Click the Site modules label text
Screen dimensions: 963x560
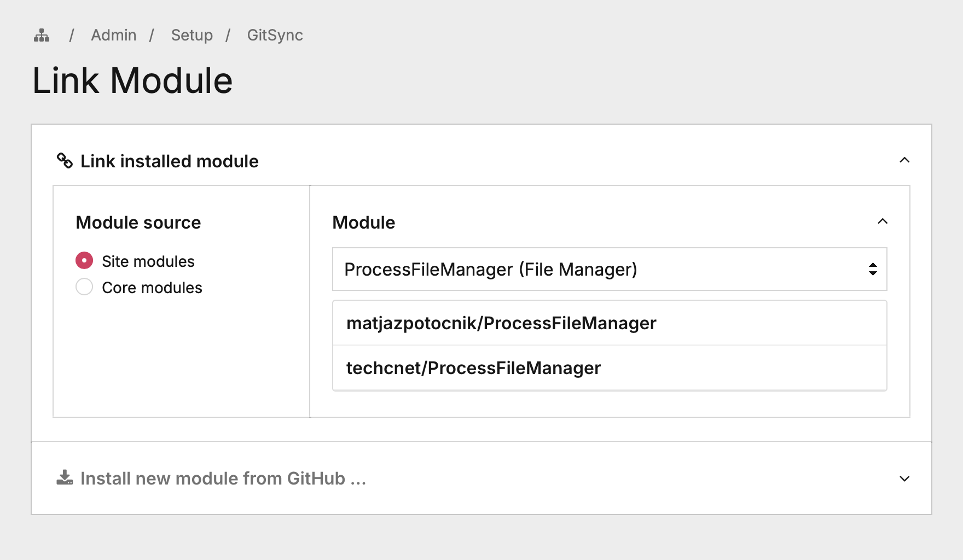(x=148, y=261)
